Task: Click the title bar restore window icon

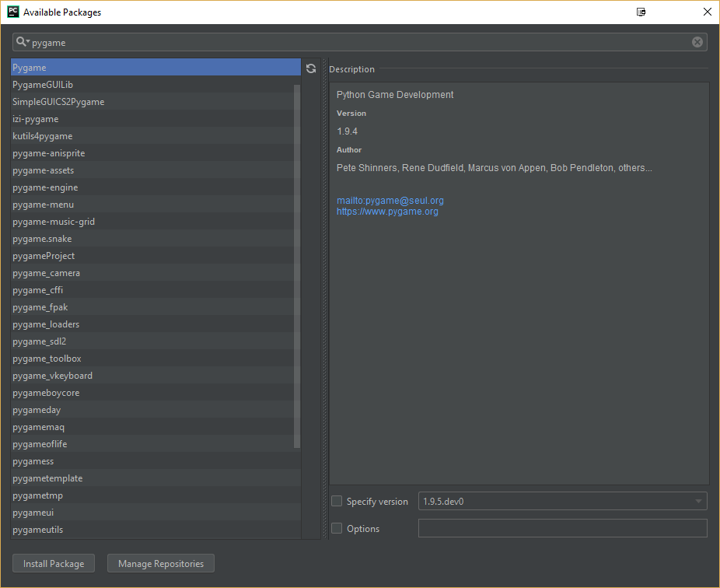Action: click(641, 12)
